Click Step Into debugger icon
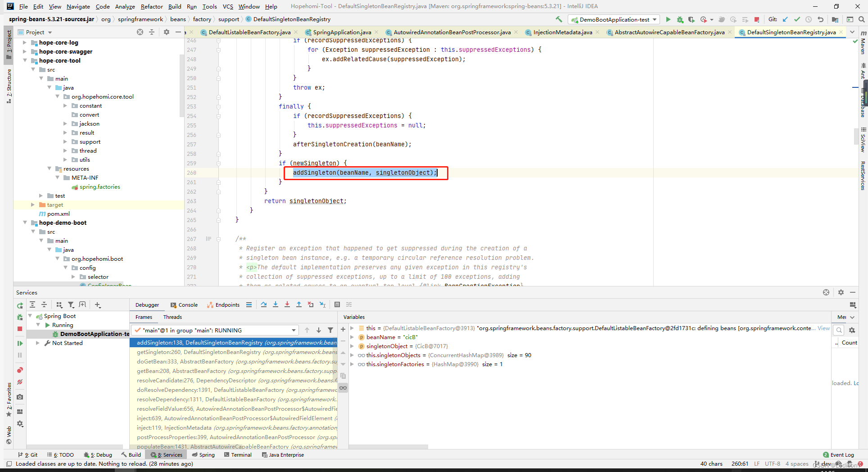Screen dimensions: 868x472 [276, 305]
